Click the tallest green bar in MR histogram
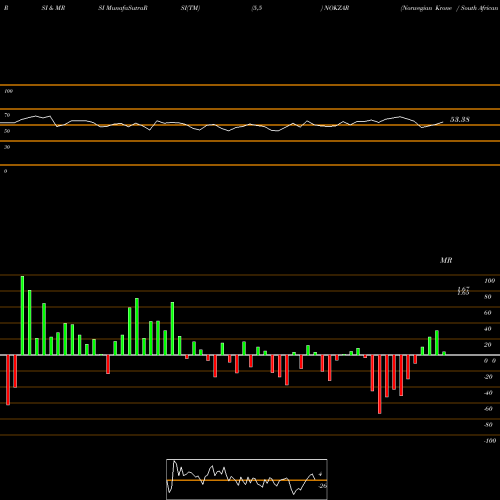 coord(22,315)
